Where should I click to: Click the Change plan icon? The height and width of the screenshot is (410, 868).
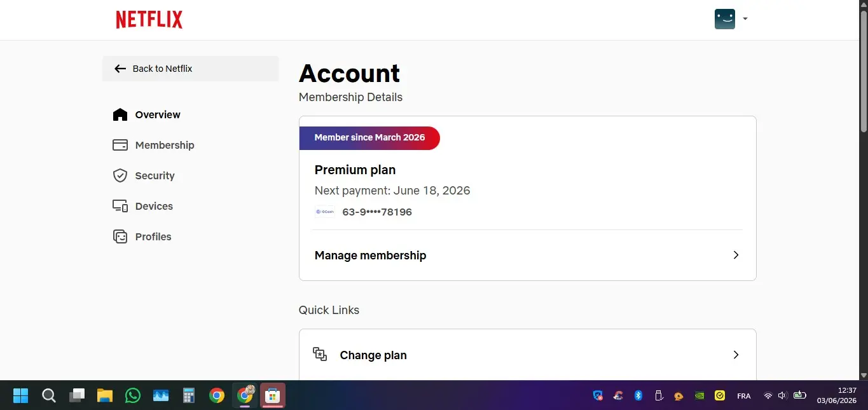click(320, 354)
